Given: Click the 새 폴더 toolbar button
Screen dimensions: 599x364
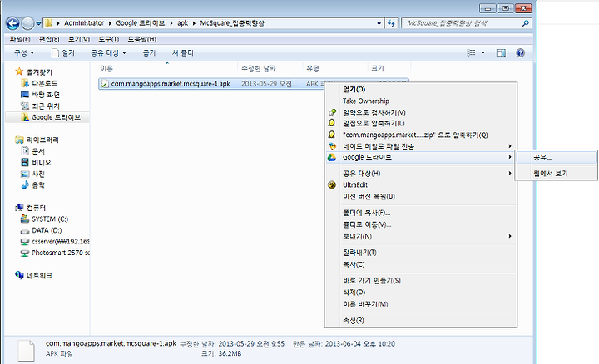Looking at the screenshot, I should [182, 52].
